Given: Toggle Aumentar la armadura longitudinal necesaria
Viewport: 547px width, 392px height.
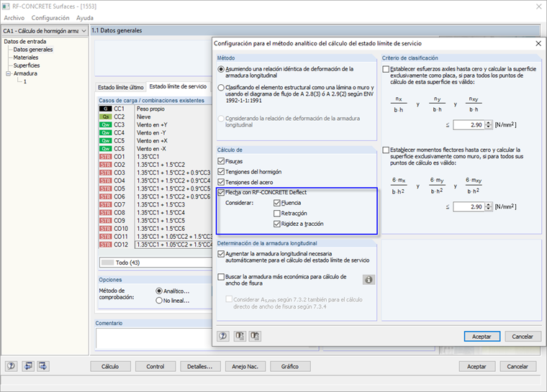Looking at the screenshot, I should pos(221,254).
